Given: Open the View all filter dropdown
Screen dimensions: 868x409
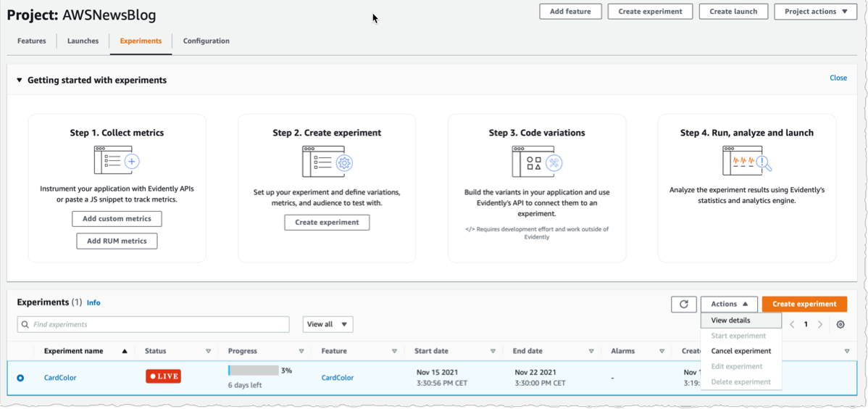Looking at the screenshot, I should click(x=327, y=324).
